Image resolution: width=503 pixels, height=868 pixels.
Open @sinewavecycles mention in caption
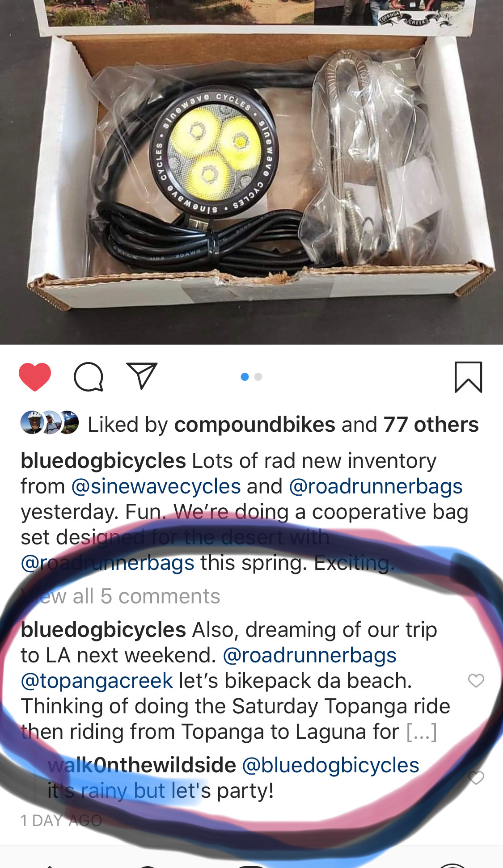[156, 486]
